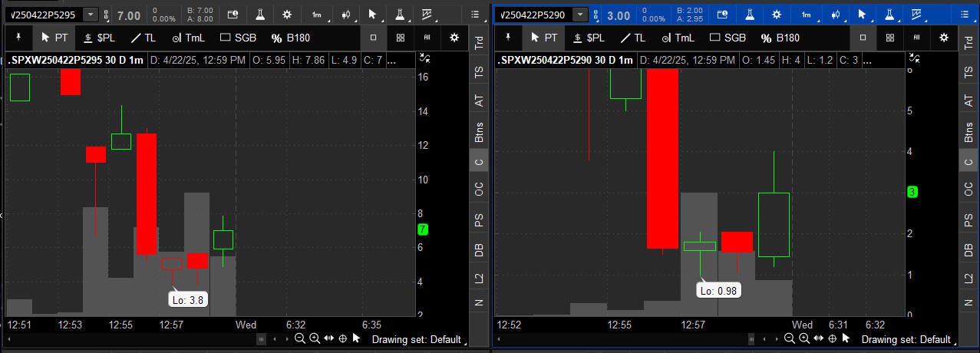The image size is (980, 353).
Task: Toggle symbol link icon beside P5290 symbol
Action: point(596,15)
